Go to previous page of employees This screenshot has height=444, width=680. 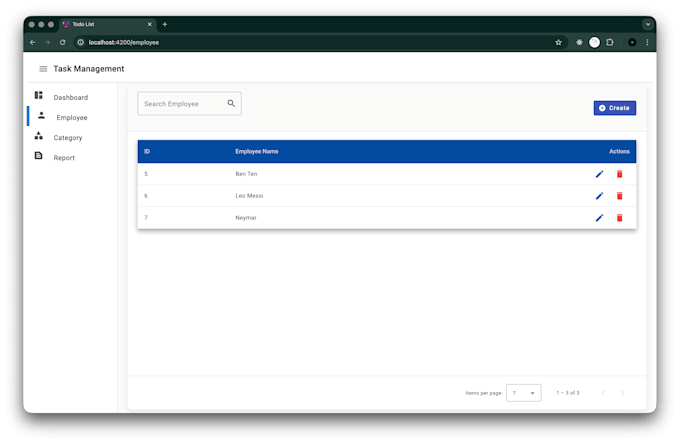pos(603,393)
